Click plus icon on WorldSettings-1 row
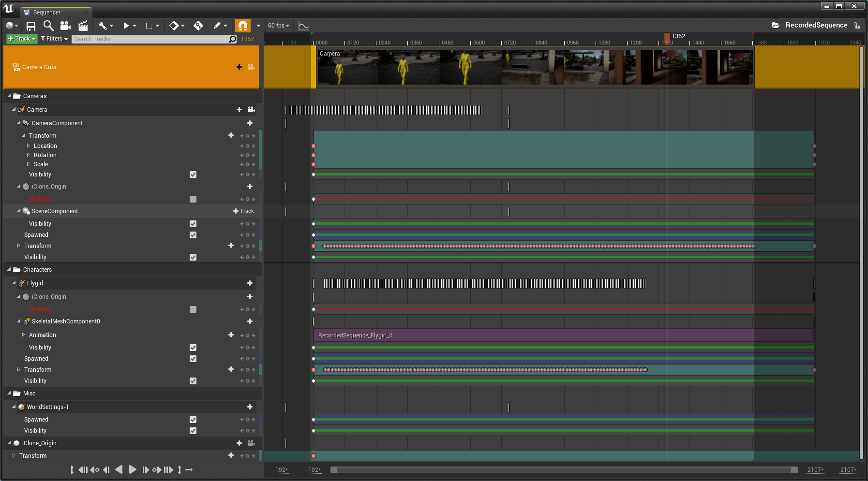Screen dimensions: 868x481 pyautogui.click(x=250, y=407)
